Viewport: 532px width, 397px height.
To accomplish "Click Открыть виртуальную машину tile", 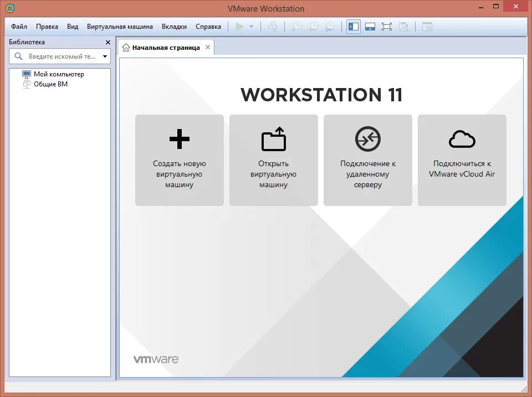I will pos(273,160).
